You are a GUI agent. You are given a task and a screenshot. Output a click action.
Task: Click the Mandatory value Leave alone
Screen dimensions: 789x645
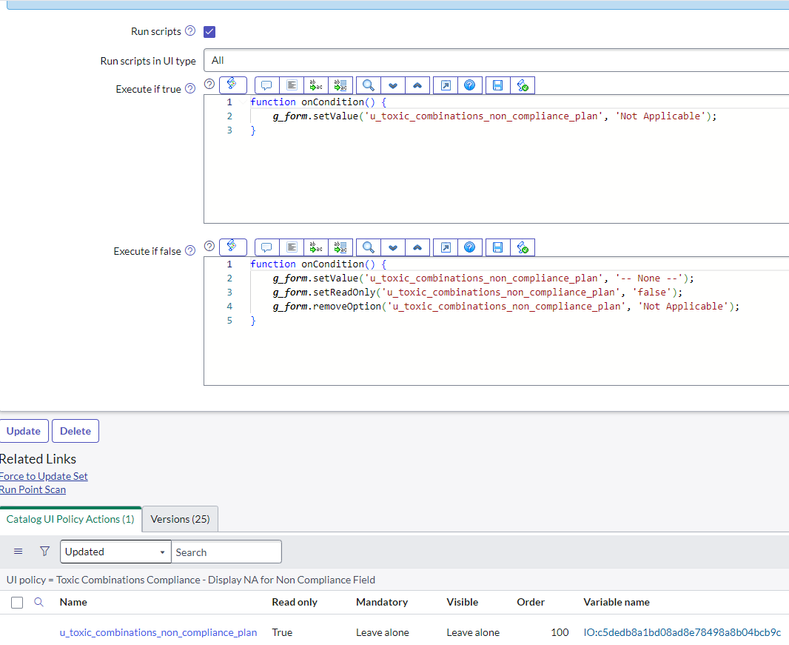coord(382,632)
